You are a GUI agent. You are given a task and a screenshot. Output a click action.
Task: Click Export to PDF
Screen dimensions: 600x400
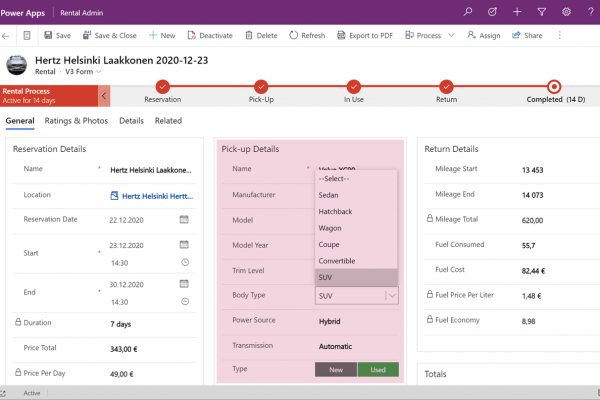click(365, 36)
